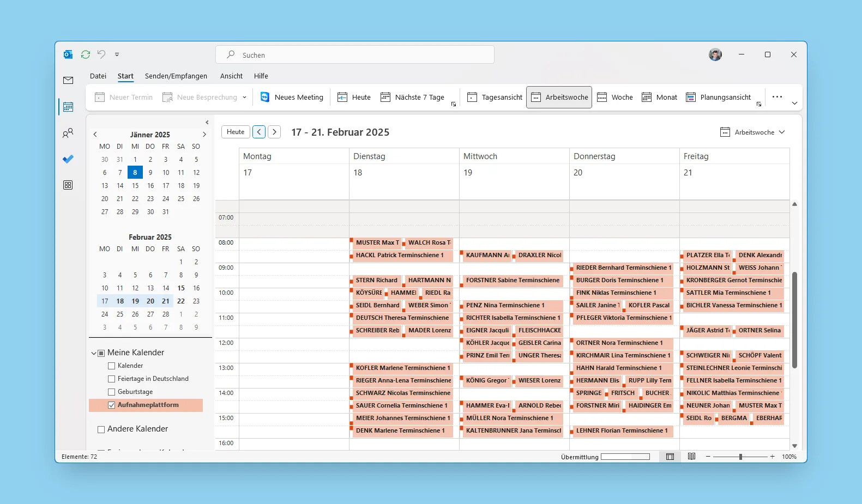Enable the Kalender checkbox
862x504 pixels.
(x=112, y=366)
